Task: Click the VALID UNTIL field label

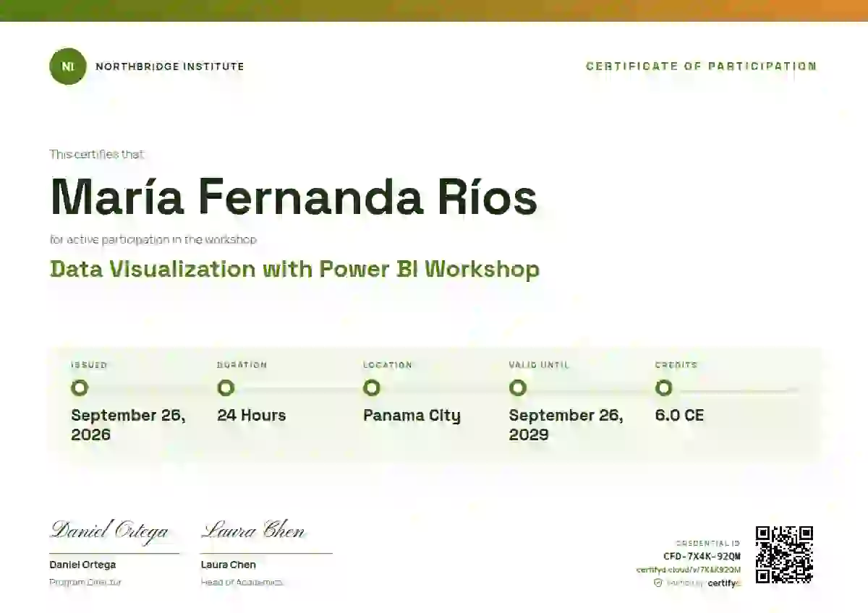Action: coord(539,365)
